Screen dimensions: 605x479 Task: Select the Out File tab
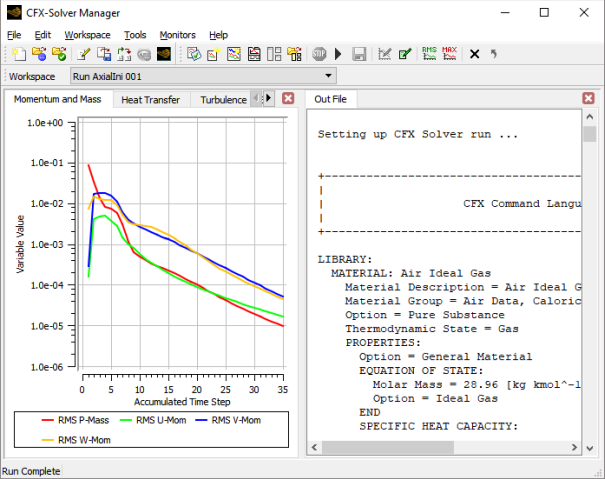[x=331, y=99]
